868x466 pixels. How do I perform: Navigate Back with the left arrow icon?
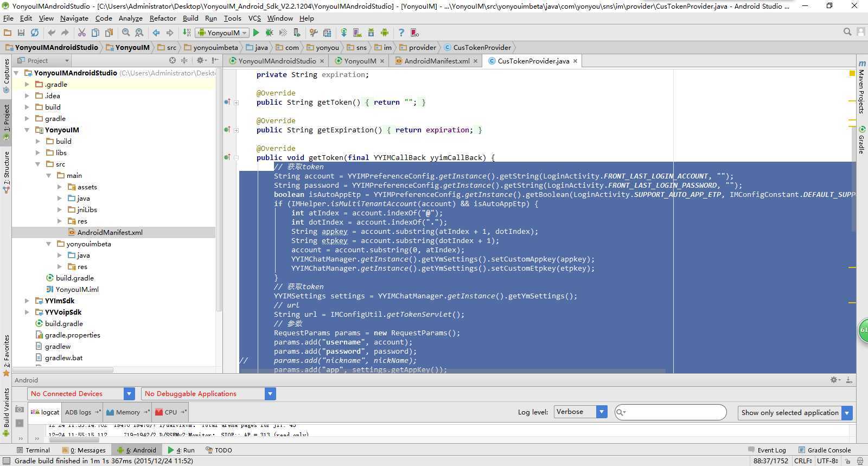pos(156,33)
